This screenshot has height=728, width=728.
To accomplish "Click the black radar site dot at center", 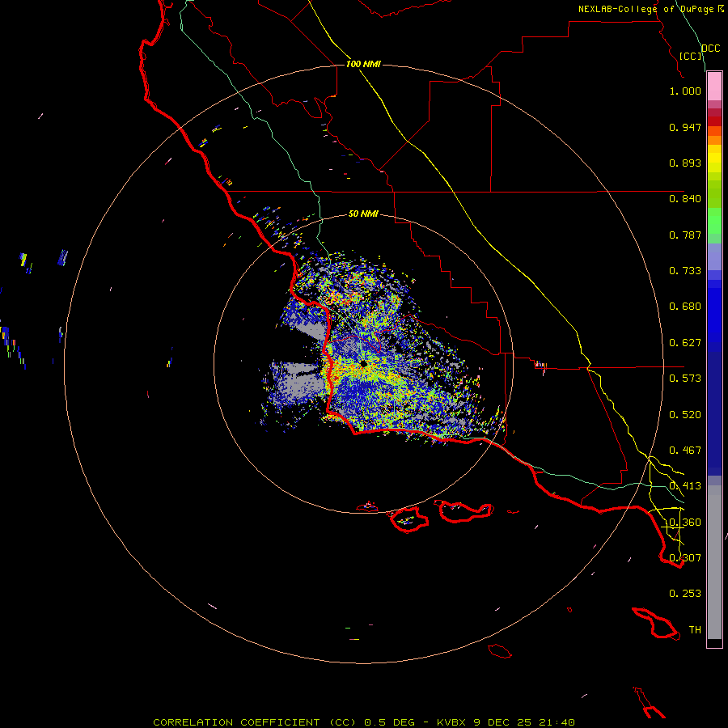I will [363, 364].
